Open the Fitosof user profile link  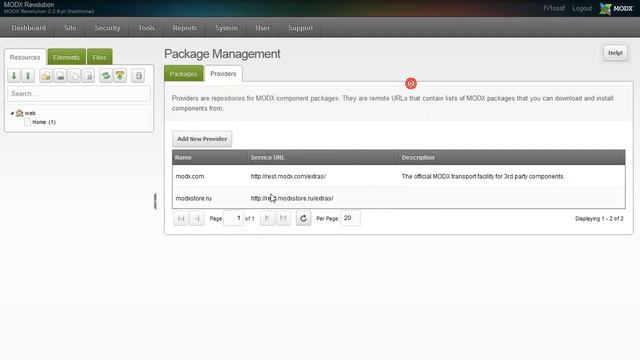click(554, 8)
